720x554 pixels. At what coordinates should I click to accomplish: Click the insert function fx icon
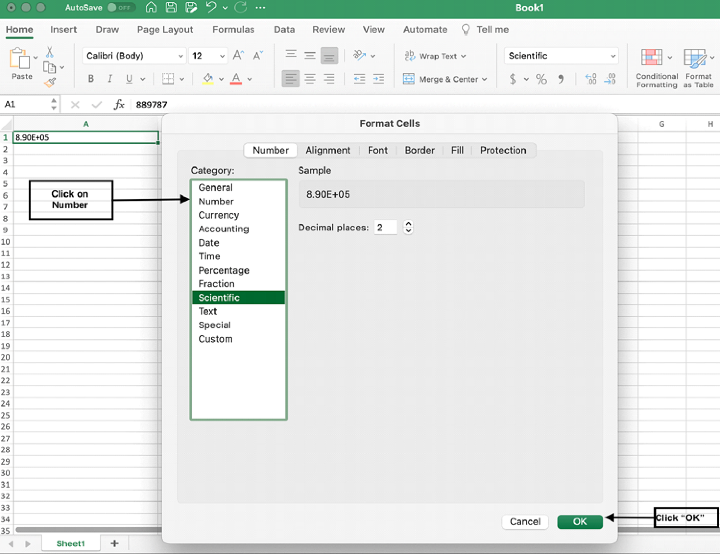click(x=119, y=104)
